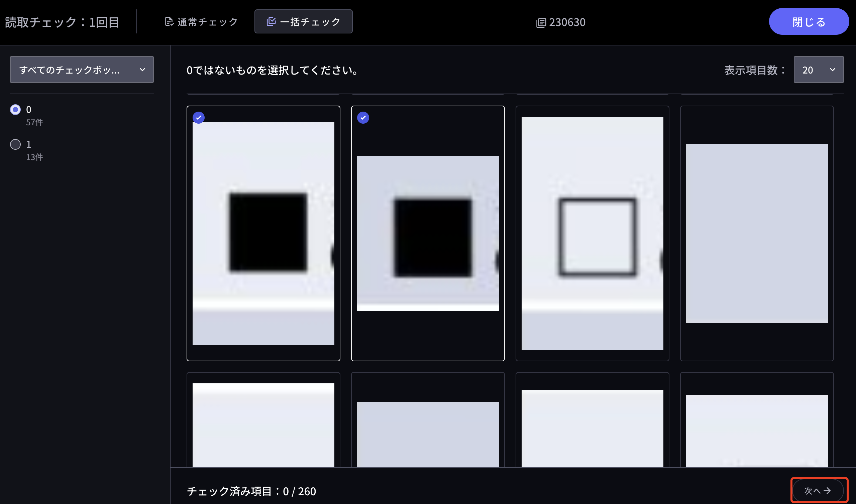
Task: Open the すべてのチェックボックス filter dropdown
Action: pyautogui.click(x=82, y=70)
